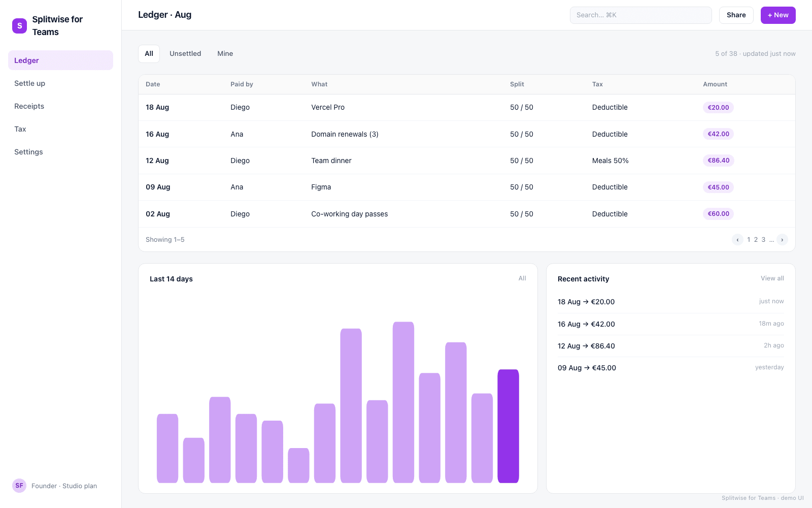Image resolution: width=812 pixels, height=508 pixels.
Task: Open 18 Aug → €20.00 activity
Action: [x=670, y=302]
